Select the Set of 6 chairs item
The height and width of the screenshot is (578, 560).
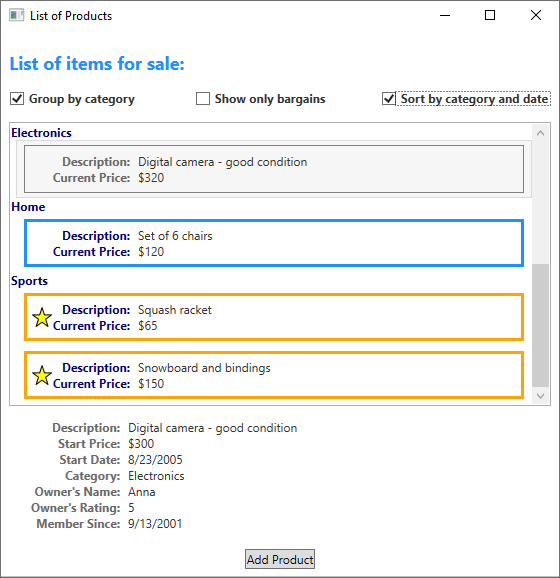(x=274, y=243)
